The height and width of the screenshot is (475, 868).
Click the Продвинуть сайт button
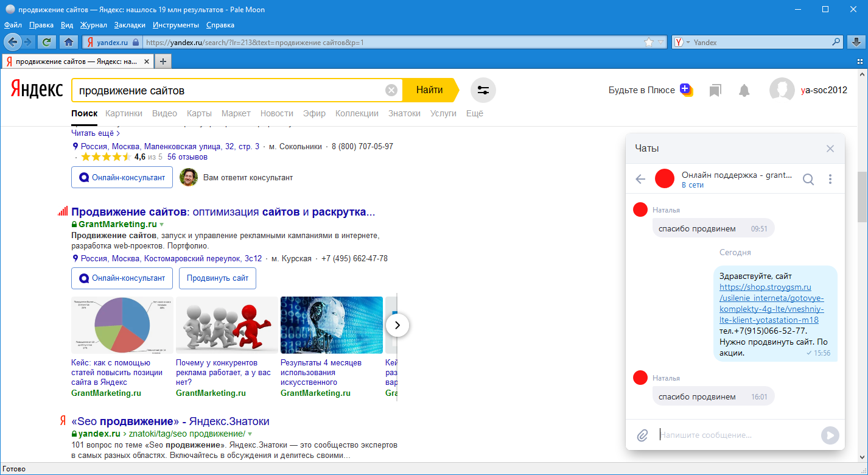pyautogui.click(x=217, y=278)
